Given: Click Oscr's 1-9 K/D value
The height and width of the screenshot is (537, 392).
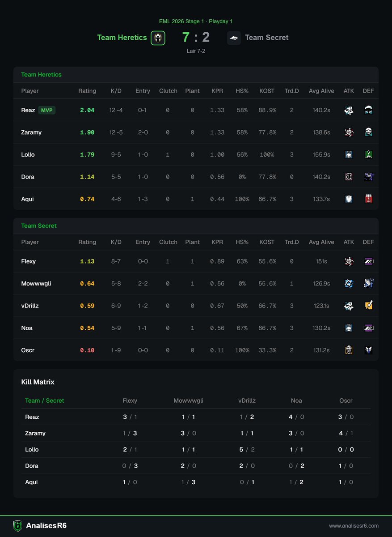Looking at the screenshot, I should tap(116, 350).
